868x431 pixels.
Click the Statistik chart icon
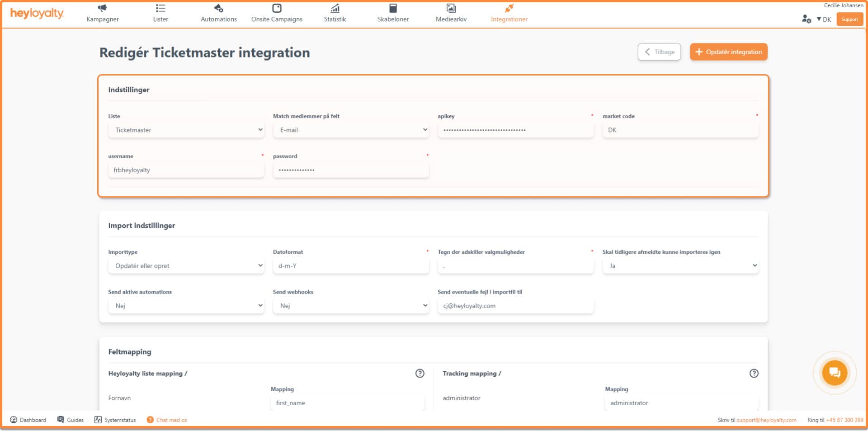[335, 8]
